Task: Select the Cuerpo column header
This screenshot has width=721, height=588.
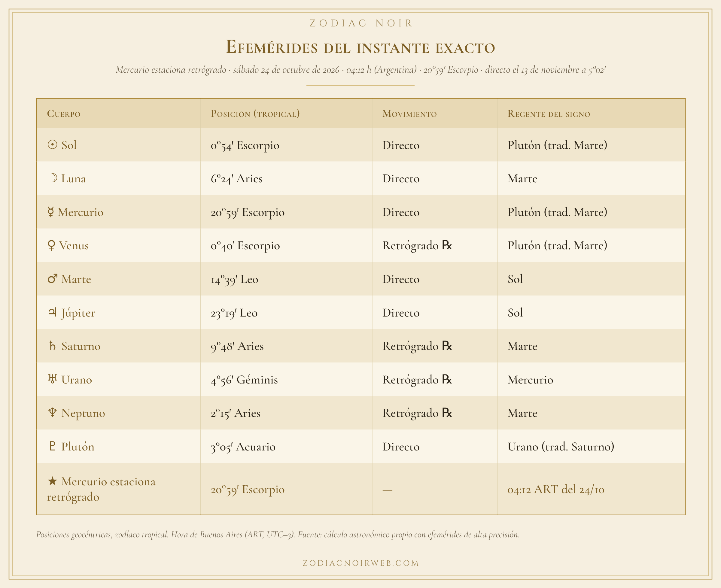Action: (64, 114)
